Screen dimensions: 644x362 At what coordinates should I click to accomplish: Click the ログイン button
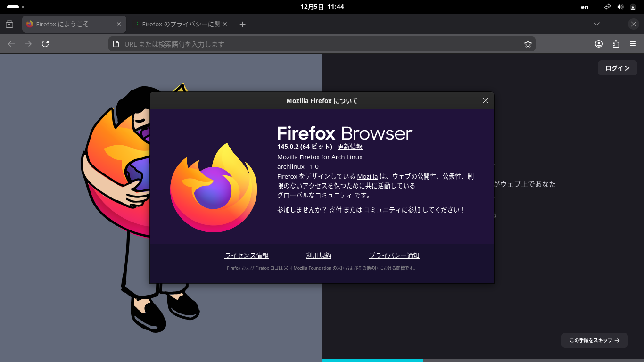[x=618, y=68]
